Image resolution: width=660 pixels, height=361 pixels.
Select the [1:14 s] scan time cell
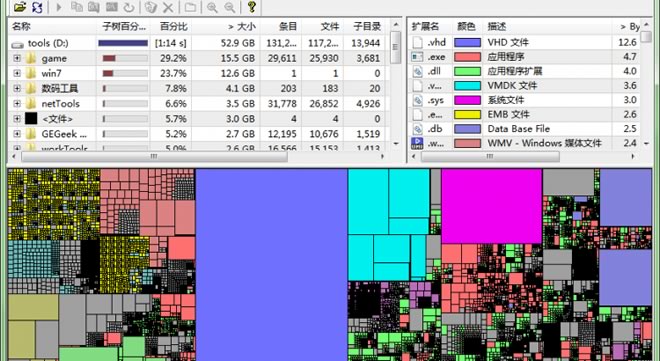(x=170, y=43)
